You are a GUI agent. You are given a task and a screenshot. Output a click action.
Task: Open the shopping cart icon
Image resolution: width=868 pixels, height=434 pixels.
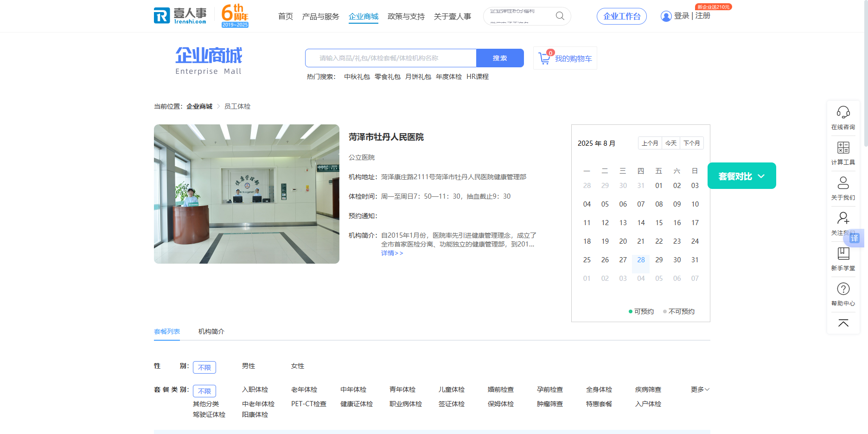coord(544,58)
